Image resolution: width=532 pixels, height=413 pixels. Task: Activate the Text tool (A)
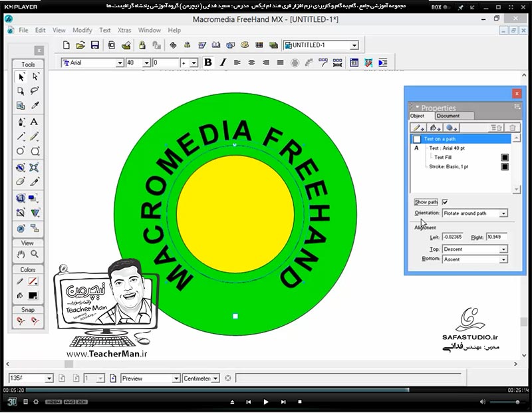35,122
